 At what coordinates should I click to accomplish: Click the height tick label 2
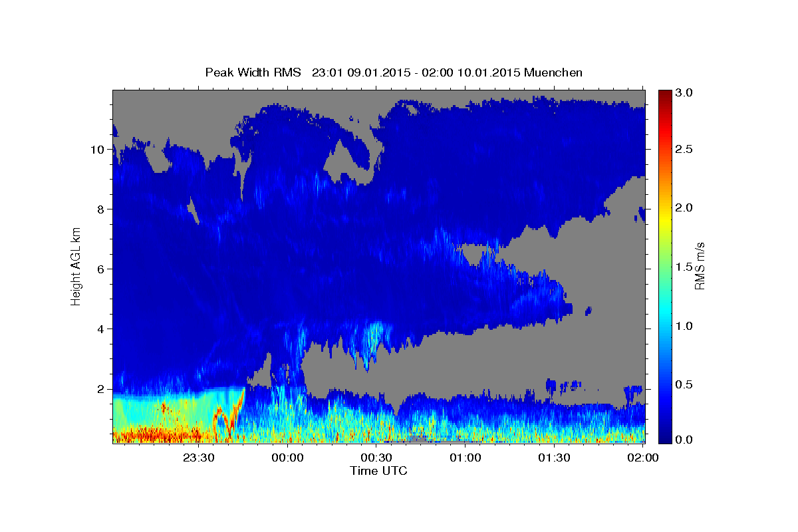pyautogui.click(x=102, y=389)
